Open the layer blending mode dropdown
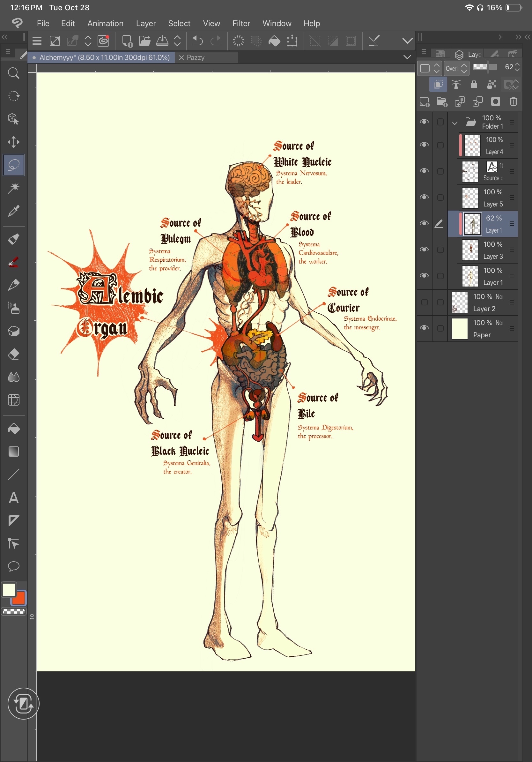 [456, 68]
